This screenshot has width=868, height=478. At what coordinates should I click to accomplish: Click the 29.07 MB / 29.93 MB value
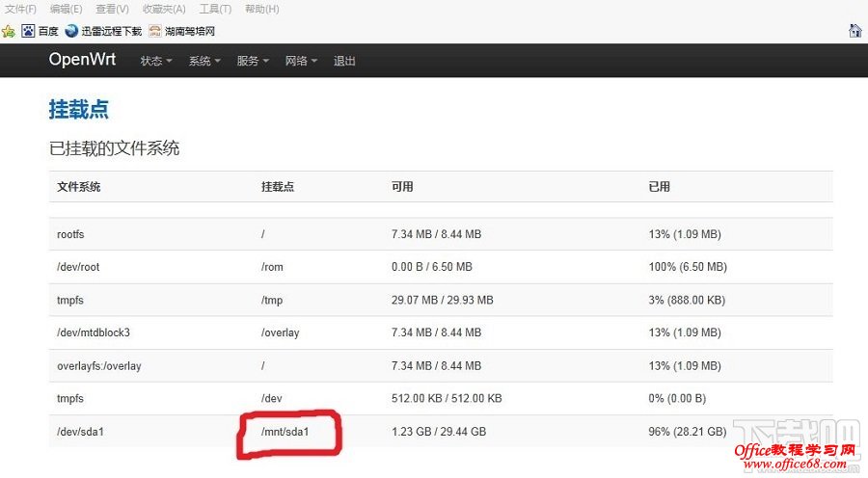click(x=443, y=300)
